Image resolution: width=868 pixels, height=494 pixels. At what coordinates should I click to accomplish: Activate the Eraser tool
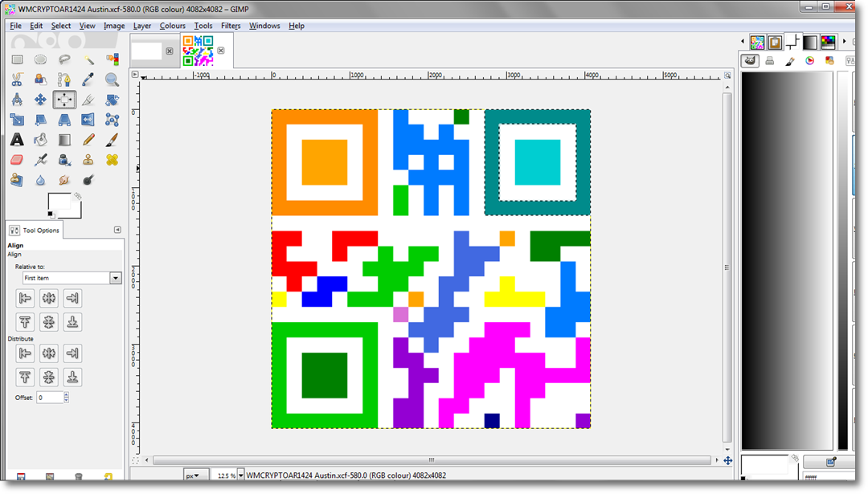17,160
